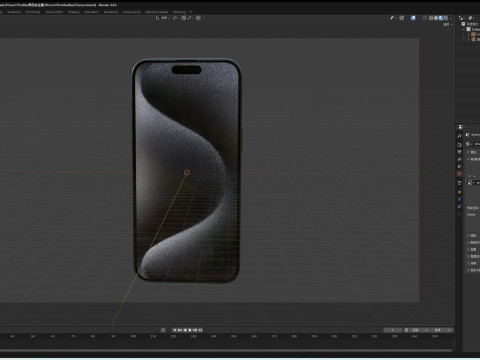Viewport: 480px width, 360px height.
Task: Open the green Object Data properties tab
Action: (459, 214)
